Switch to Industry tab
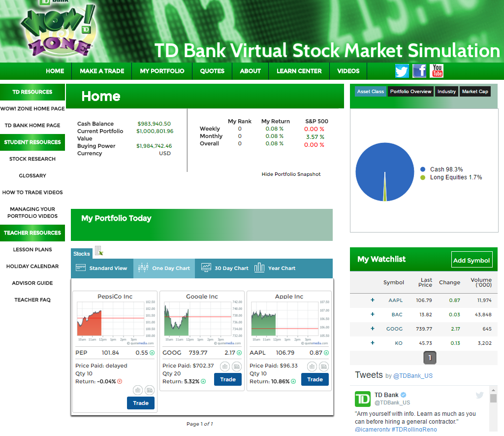This screenshot has width=504, height=436. pos(446,91)
